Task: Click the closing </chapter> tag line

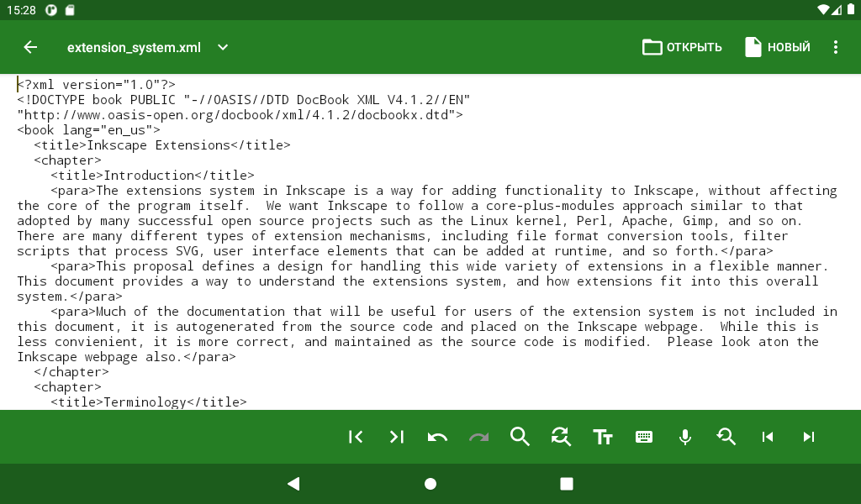Action: point(71,372)
